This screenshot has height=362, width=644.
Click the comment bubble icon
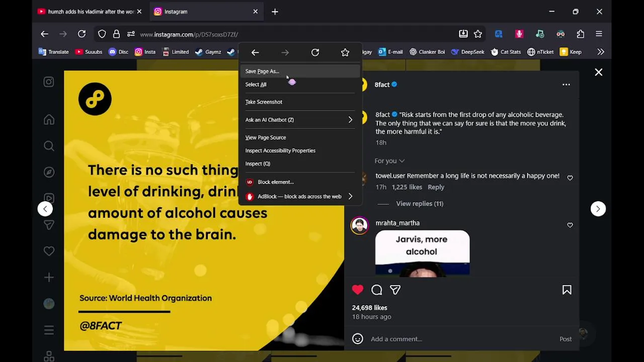(377, 290)
